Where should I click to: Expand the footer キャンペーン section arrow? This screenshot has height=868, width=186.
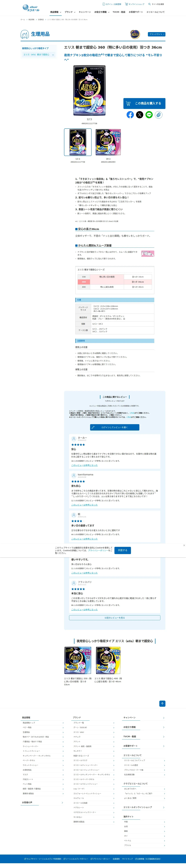(x=164, y=718)
